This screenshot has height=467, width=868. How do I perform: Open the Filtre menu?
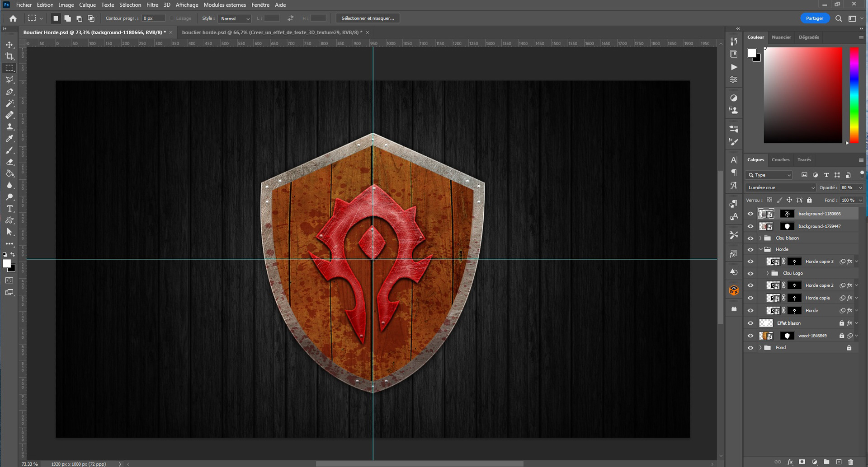152,5
